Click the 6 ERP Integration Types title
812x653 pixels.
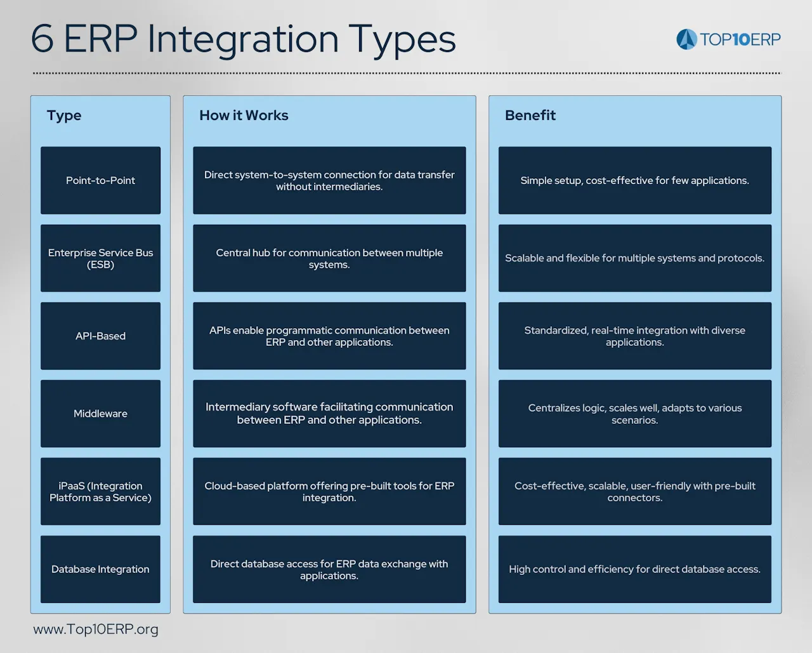244,39
